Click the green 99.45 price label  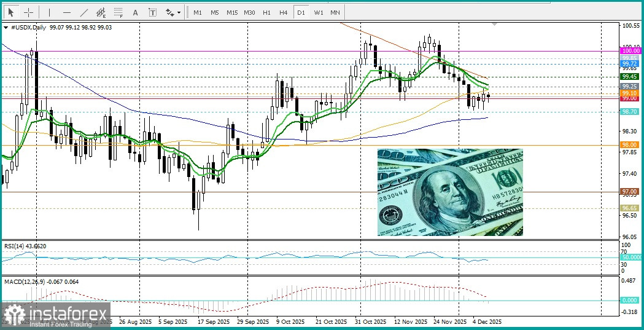coord(629,76)
